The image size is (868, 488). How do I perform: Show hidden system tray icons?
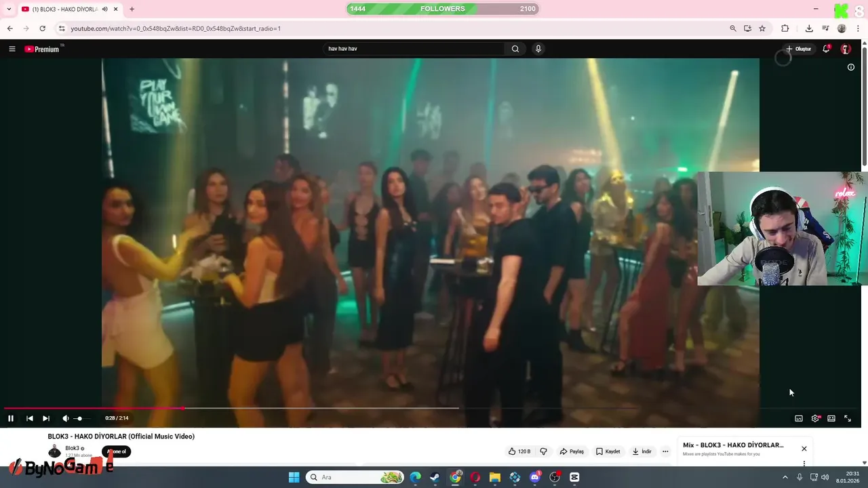tap(785, 477)
